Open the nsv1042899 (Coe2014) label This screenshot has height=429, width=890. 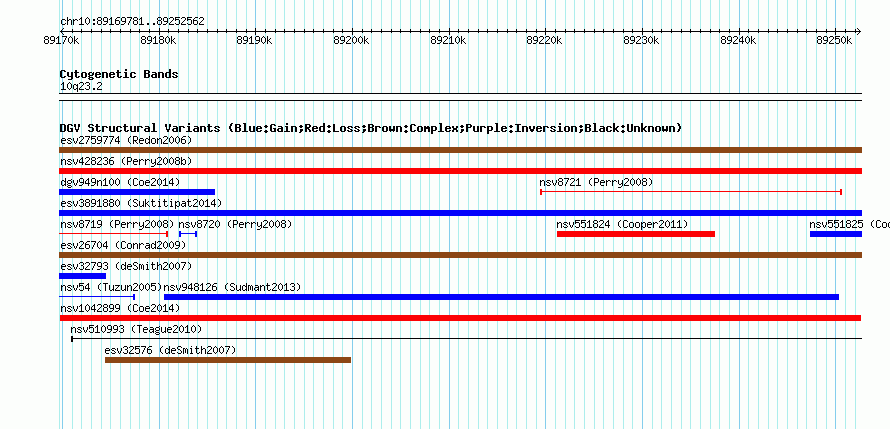(x=120, y=308)
